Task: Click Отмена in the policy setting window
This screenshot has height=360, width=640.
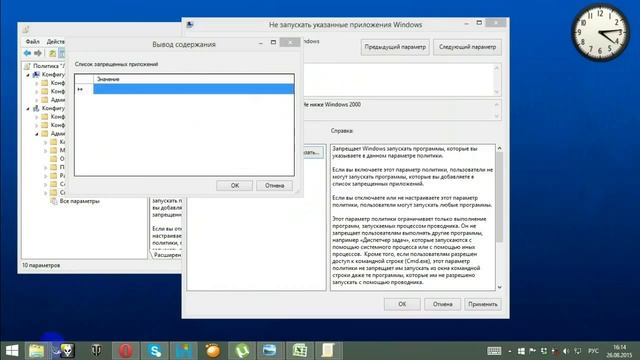Action: pyautogui.click(x=442, y=304)
